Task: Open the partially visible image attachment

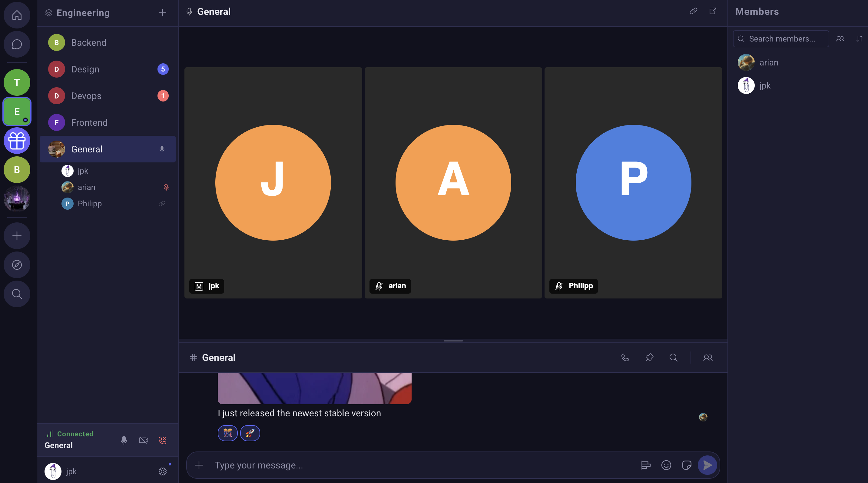Action: (314, 388)
